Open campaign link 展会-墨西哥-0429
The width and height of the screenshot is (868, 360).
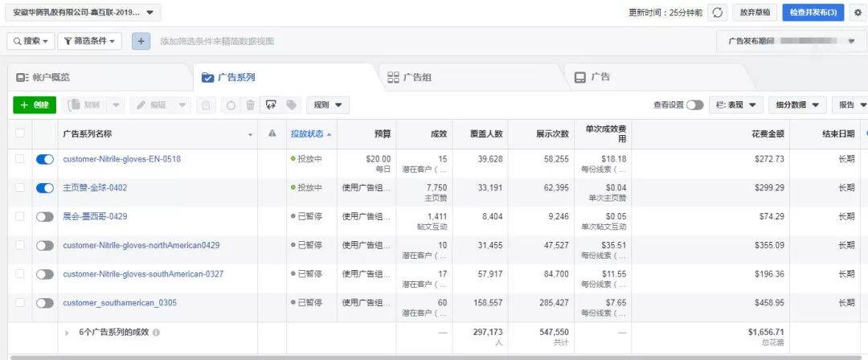coord(95,216)
